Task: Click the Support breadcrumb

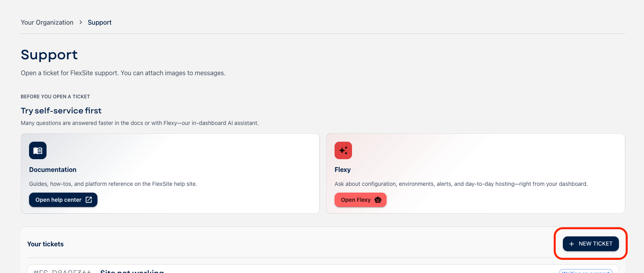Action: pyautogui.click(x=99, y=22)
